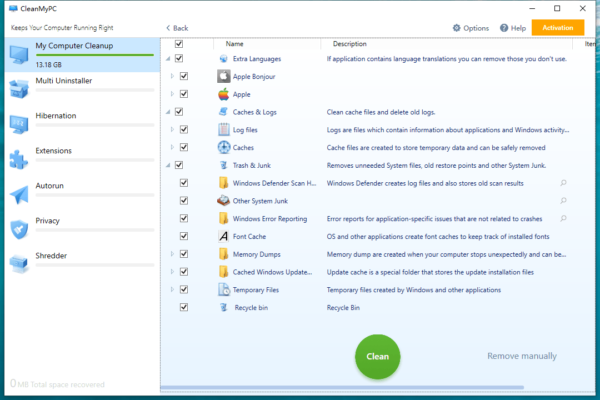Image resolution: width=600 pixels, height=400 pixels.
Task: Click magnifier icon on Windows Defender row
Action: click(563, 183)
